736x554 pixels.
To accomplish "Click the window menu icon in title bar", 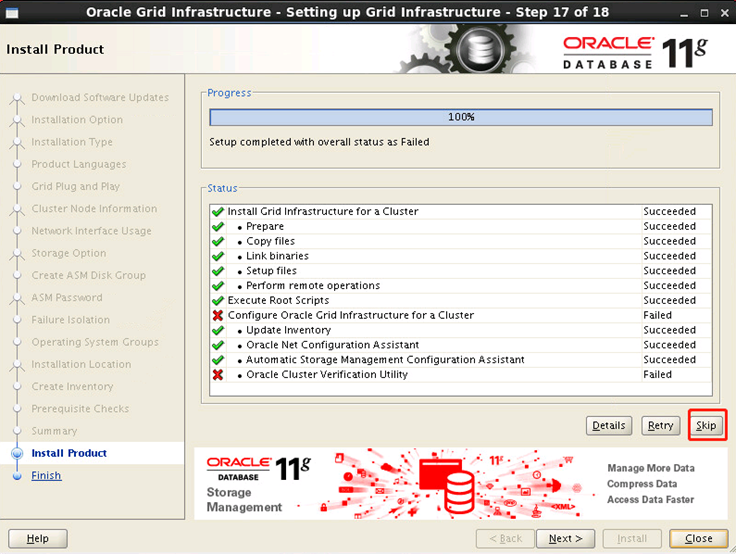I will pyautogui.click(x=12, y=13).
